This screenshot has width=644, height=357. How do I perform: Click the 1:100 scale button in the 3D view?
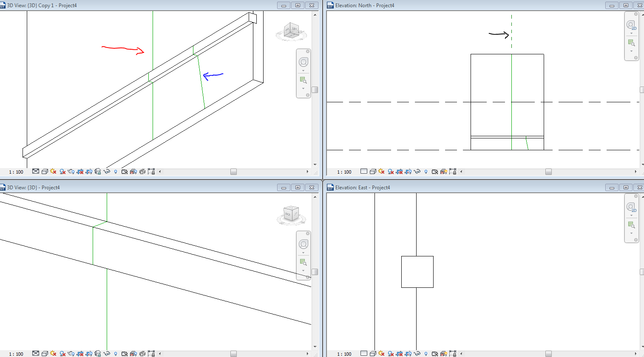[16, 353]
